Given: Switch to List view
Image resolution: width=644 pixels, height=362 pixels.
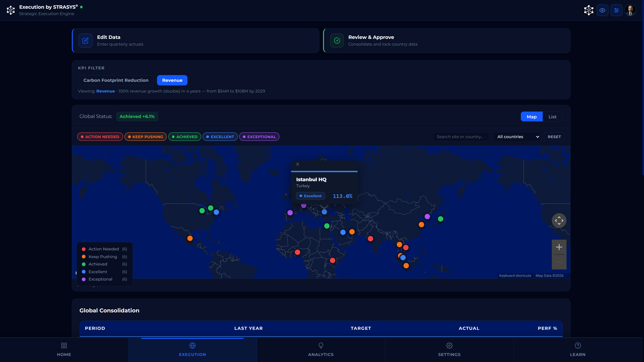Looking at the screenshot, I should 552,117.
